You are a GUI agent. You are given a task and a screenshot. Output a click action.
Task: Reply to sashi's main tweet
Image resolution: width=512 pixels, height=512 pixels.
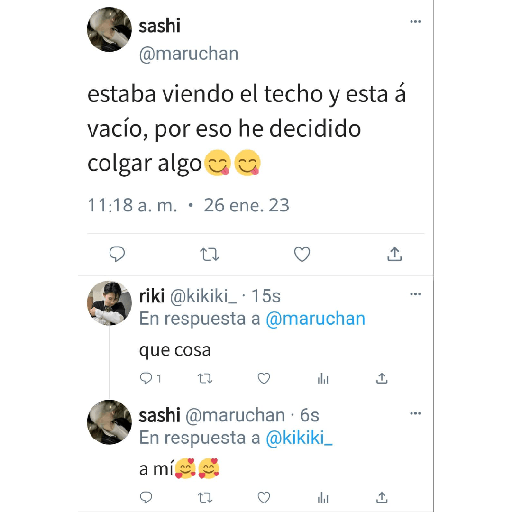tap(117, 254)
